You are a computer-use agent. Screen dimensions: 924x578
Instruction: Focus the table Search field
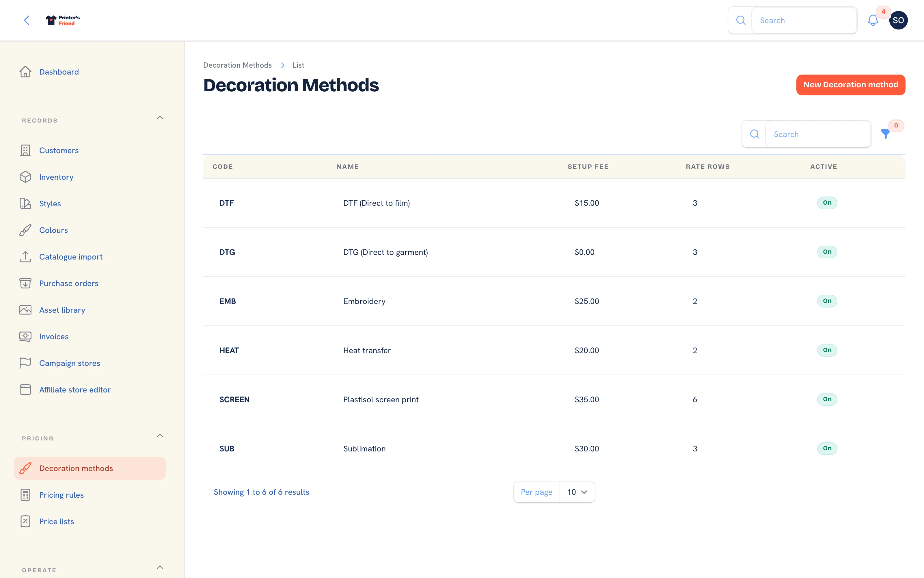click(818, 134)
